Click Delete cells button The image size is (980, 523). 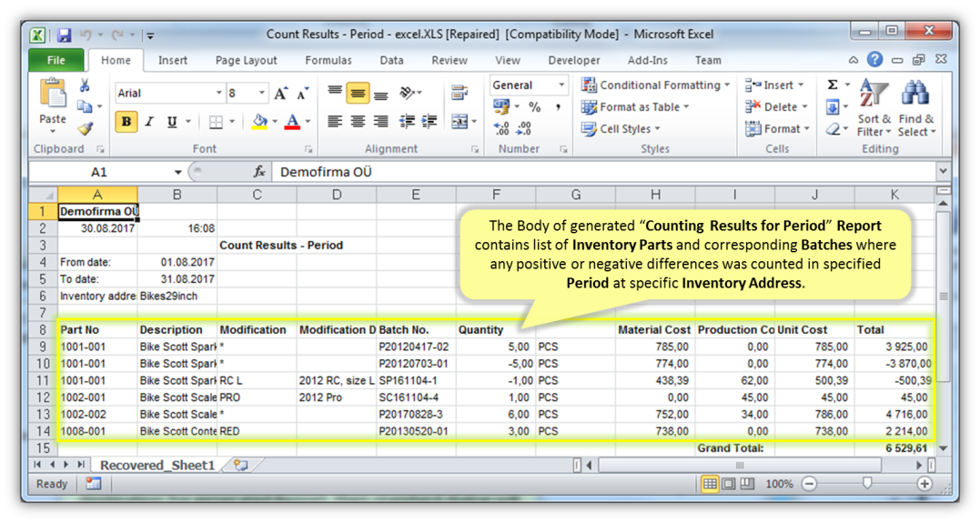(776, 106)
